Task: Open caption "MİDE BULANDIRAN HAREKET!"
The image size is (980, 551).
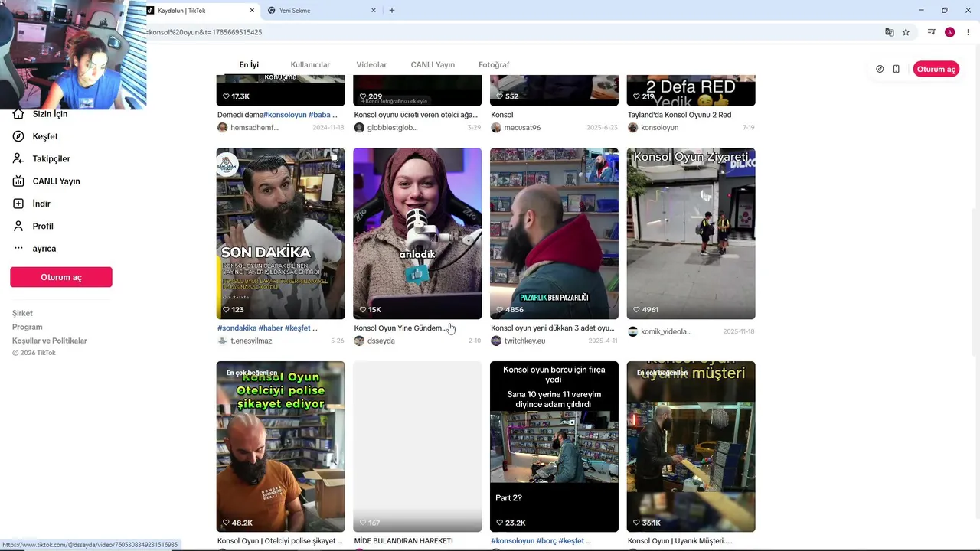Action: 403,541
